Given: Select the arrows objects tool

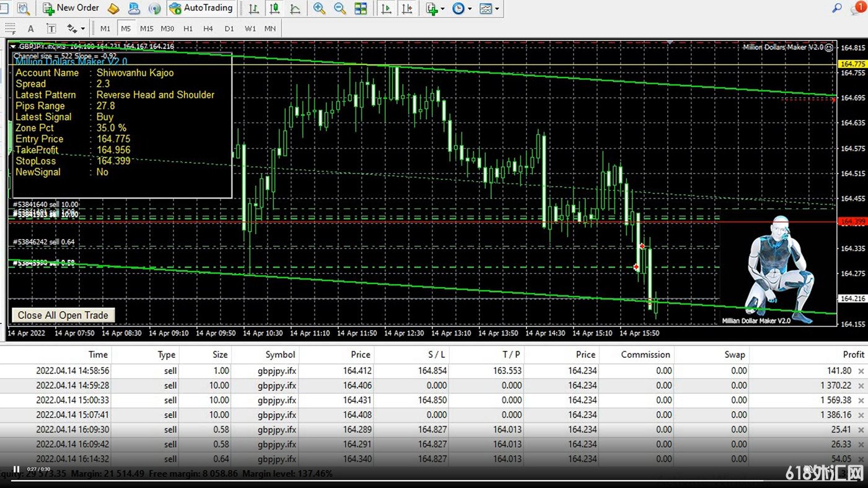Looking at the screenshot, I should (x=72, y=29).
